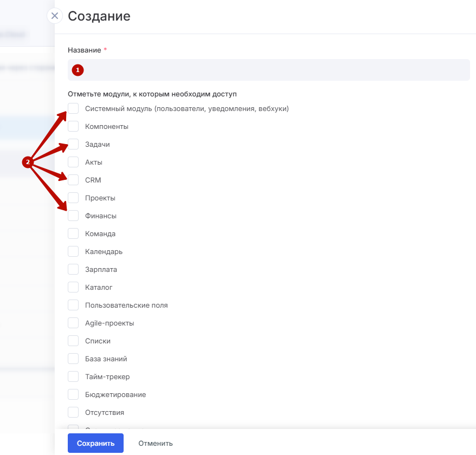Enable the Agile-проекты checkbox
Image resolution: width=476 pixels, height=455 pixels.
(x=73, y=323)
